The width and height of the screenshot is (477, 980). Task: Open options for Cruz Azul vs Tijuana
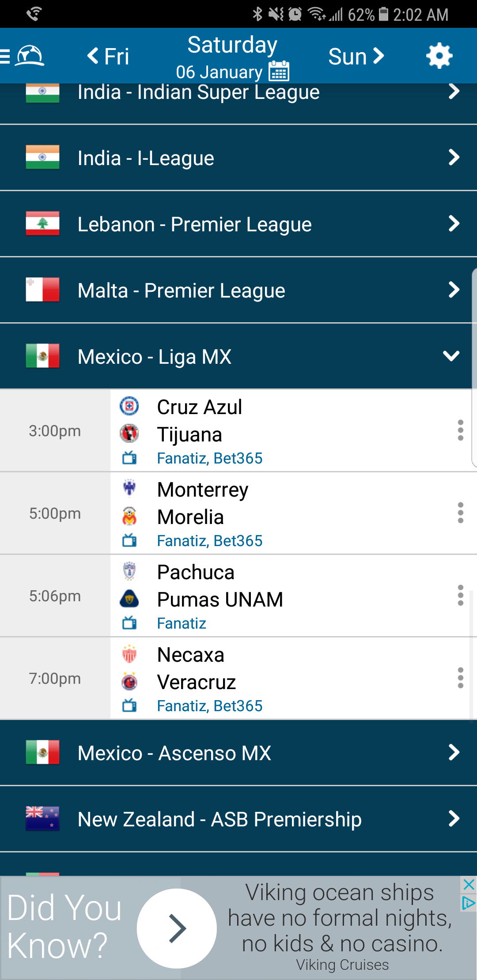coord(460,430)
